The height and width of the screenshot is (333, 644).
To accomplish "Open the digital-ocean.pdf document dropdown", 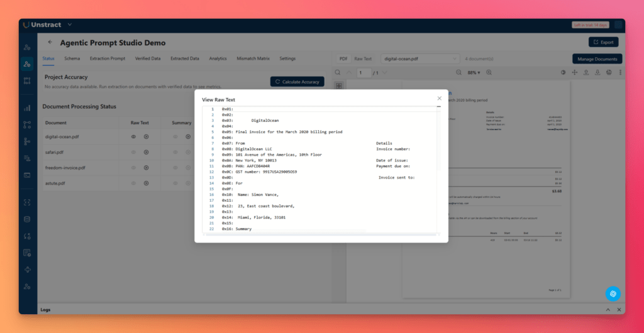I will pos(419,58).
